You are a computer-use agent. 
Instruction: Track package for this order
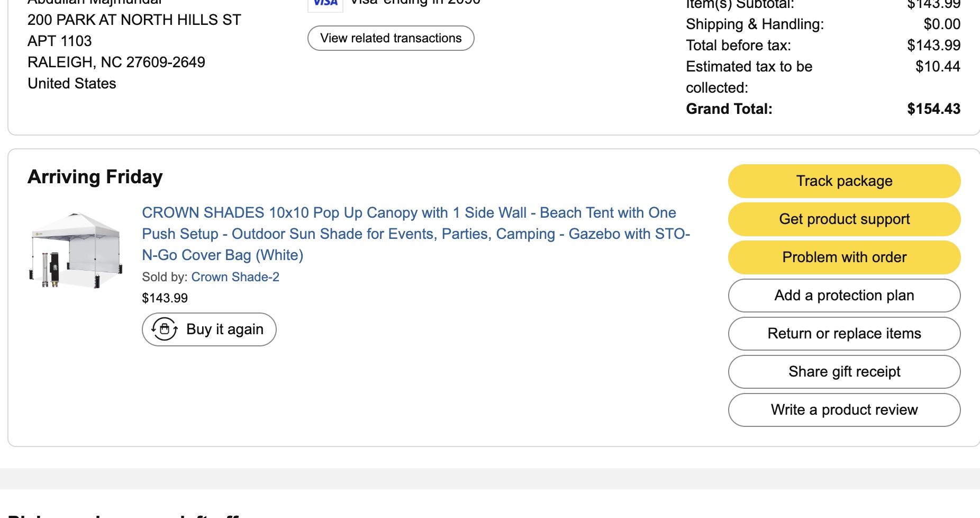point(844,181)
